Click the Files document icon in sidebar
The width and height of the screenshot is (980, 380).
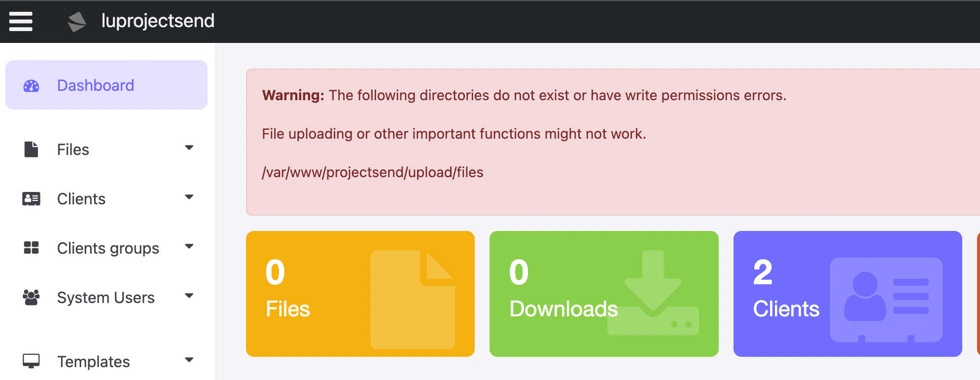point(31,149)
